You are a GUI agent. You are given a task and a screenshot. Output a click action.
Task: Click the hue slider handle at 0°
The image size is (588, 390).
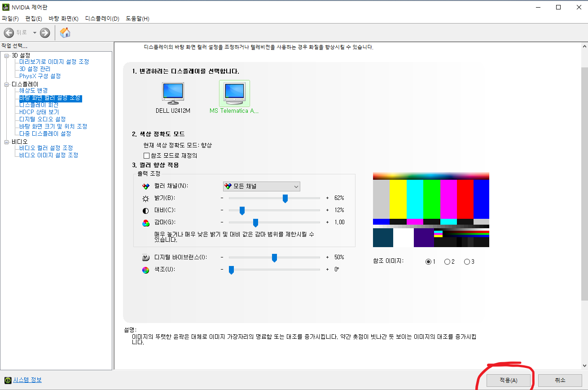coord(231,270)
